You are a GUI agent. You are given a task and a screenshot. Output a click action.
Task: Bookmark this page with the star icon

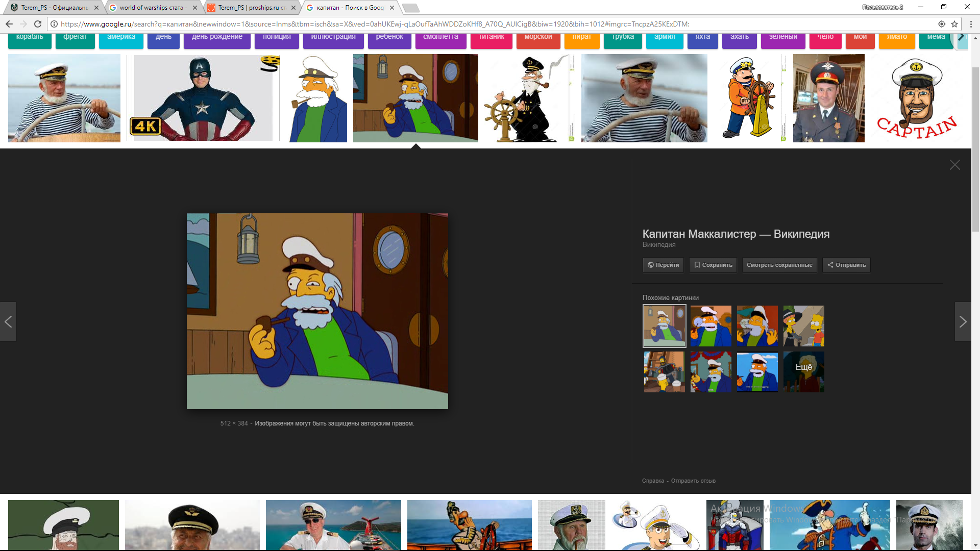pyautogui.click(x=954, y=24)
